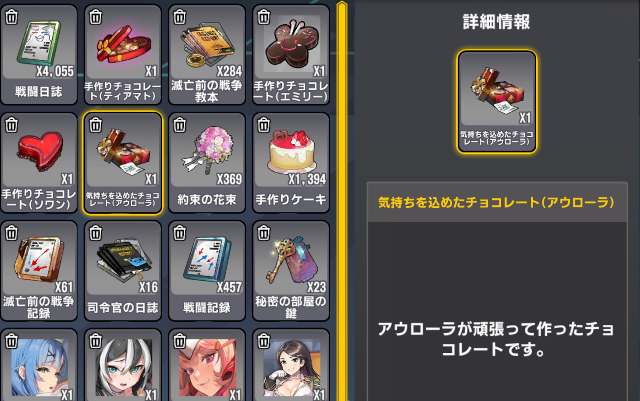The height and width of the screenshot is (401, 640).
Task: Select 手作りチョコレート(エミリー) clover chocolate
Action: pos(291,54)
